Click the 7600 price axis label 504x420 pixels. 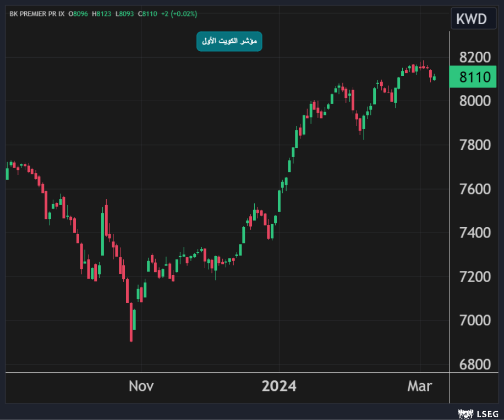[474, 189]
